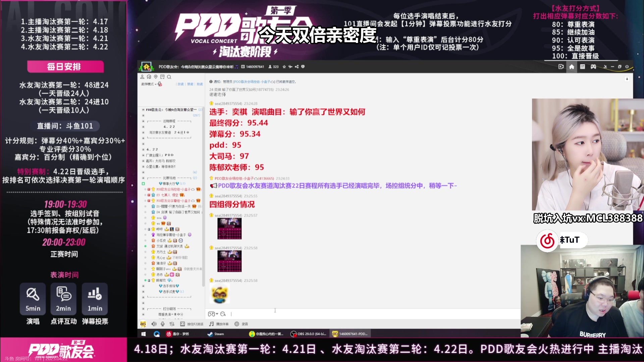The height and width of the screenshot is (362, 644).
Task: Select user 方方土 in member list
Action: pos(164,252)
